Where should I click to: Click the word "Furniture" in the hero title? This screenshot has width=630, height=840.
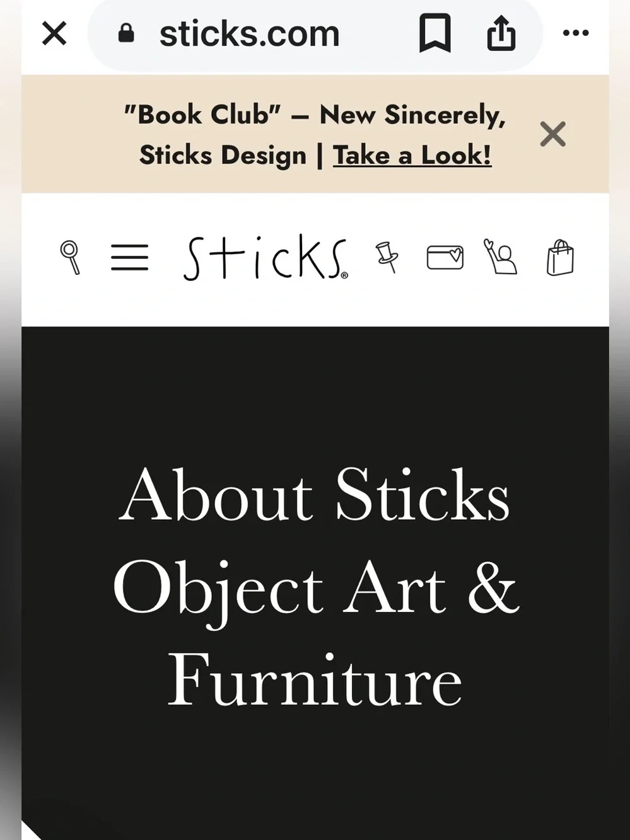pos(315,681)
